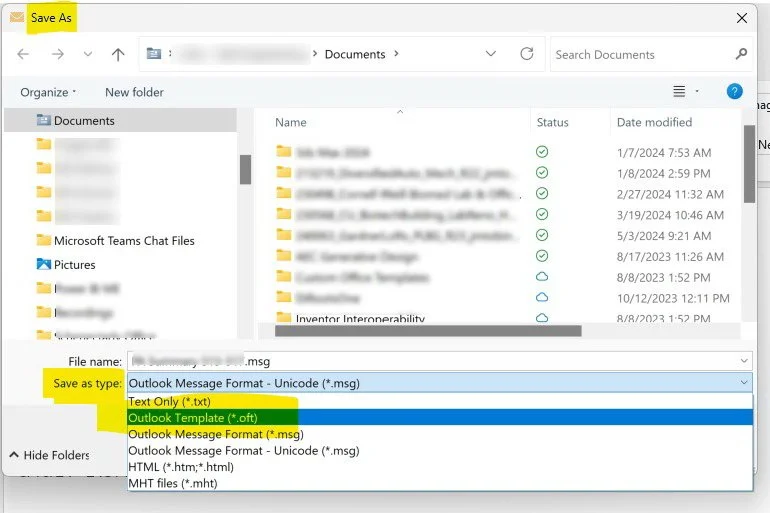Change view layout icon
770x513 pixels.
coord(679,91)
